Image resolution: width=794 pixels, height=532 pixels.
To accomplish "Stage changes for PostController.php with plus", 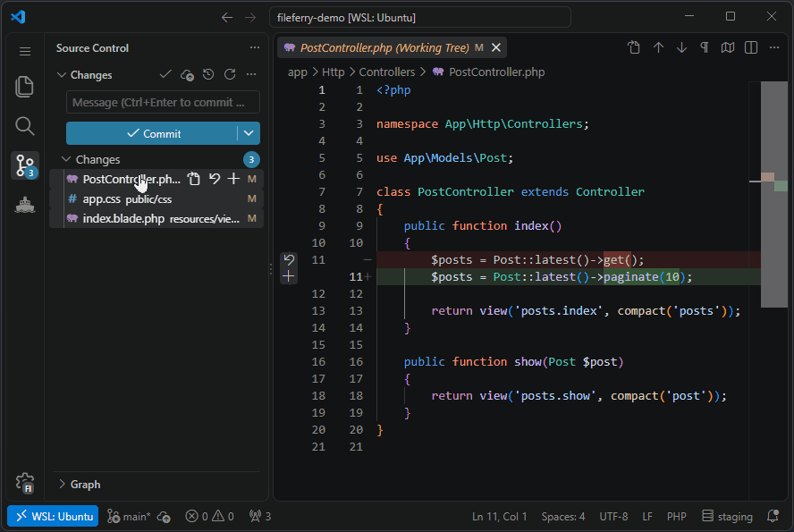I will pyautogui.click(x=233, y=179).
